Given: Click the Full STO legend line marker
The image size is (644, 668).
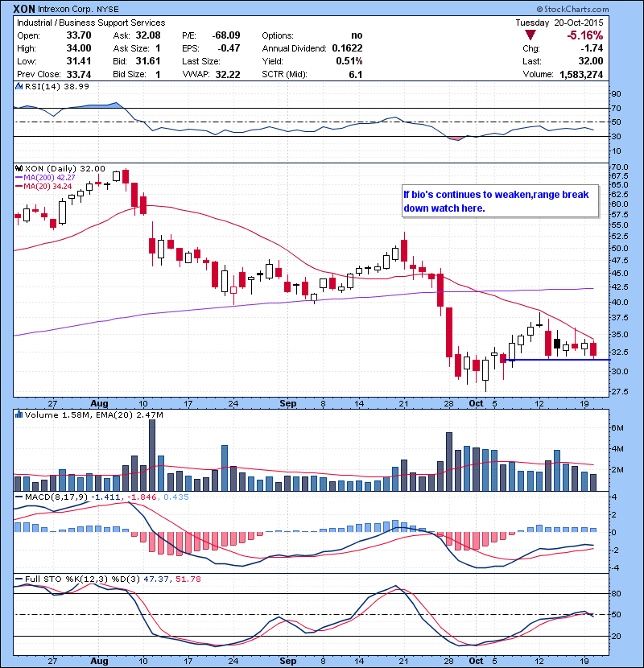Looking at the screenshot, I should coord(19,579).
